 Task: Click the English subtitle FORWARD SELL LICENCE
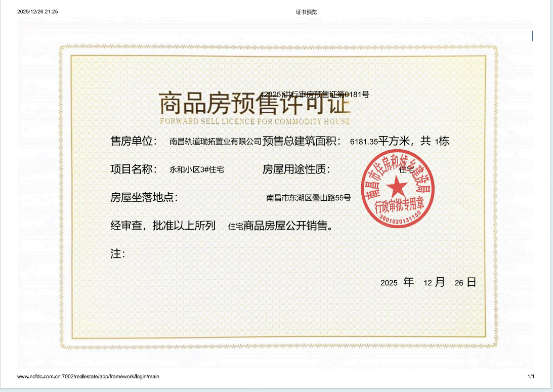(x=255, y=121)
